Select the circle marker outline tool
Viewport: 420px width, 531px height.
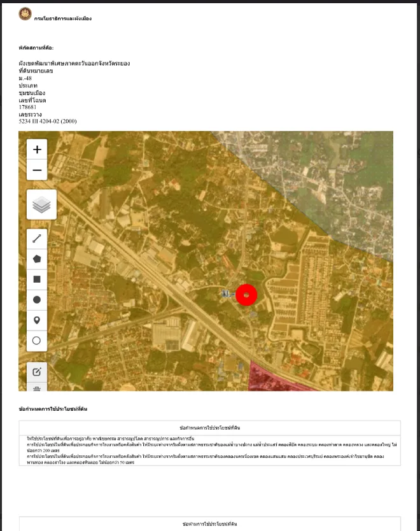37,341
